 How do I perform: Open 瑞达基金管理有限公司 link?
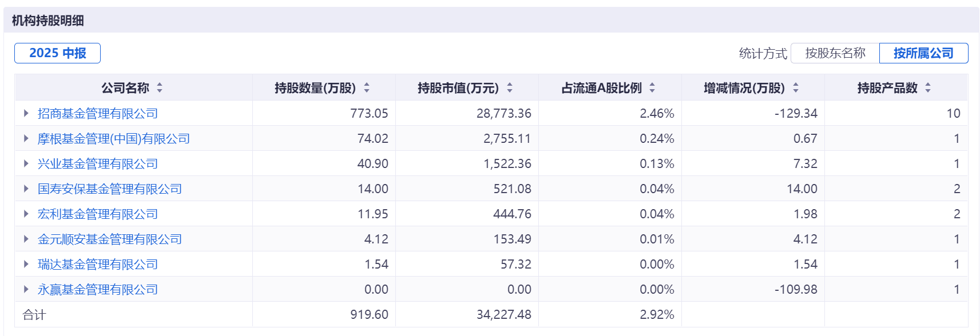(98, 265)
